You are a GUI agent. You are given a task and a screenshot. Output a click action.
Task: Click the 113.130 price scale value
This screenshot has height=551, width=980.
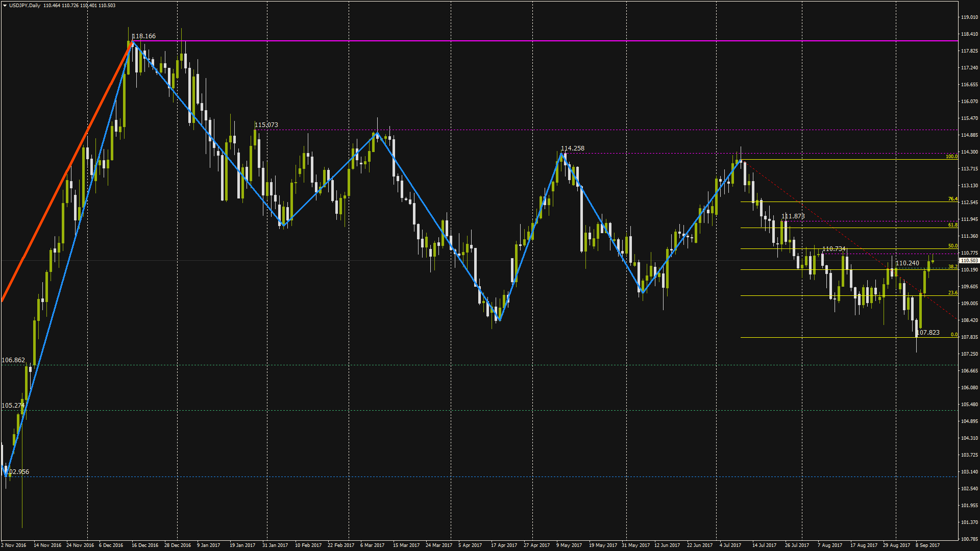click(969, 186)
